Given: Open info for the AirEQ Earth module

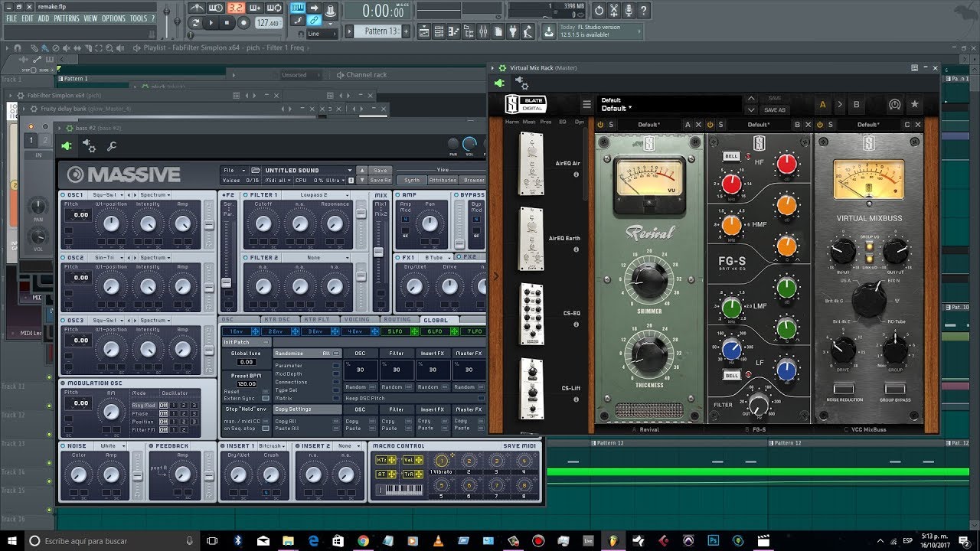Looking at the screenshot, I should click(576, 249).
